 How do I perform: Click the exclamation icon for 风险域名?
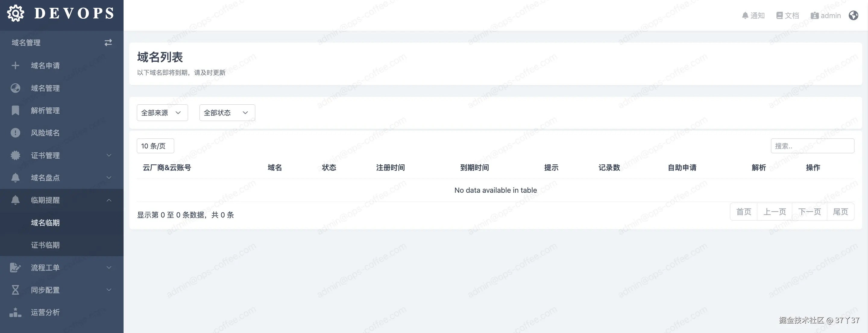point(15,133)
